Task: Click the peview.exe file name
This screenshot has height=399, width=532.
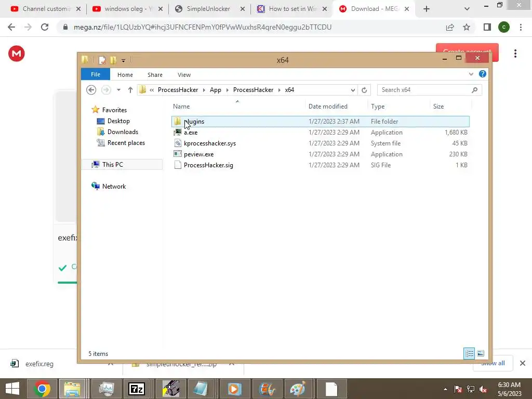Action: [198, 154]
